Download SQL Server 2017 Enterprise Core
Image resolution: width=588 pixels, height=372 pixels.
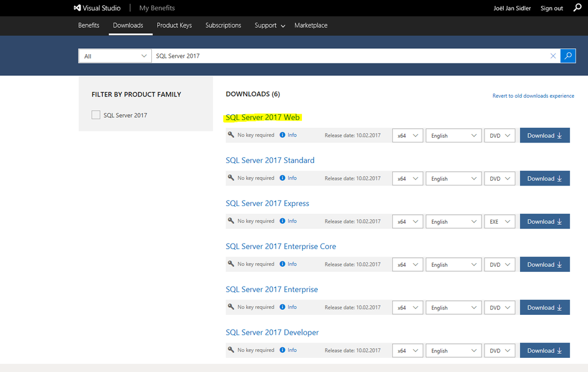544,264
